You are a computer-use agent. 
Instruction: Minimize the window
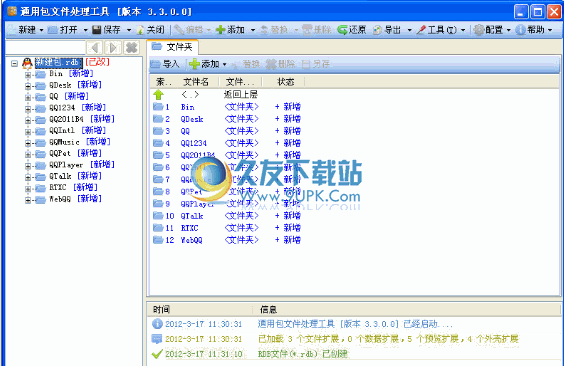click(x=521, y=12)
